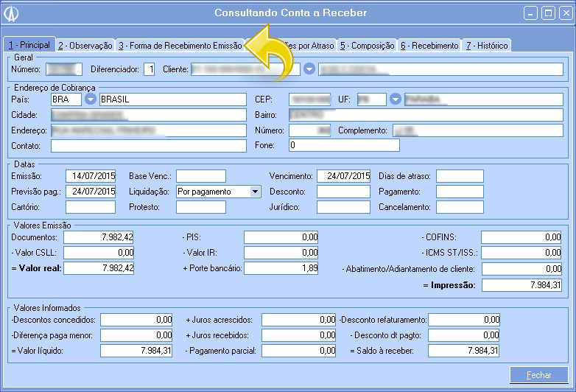Image resolution: width=576 pixels, height=392 pixels.
Task: Click the Vencimento date field
Action: (x=343, y=176)
